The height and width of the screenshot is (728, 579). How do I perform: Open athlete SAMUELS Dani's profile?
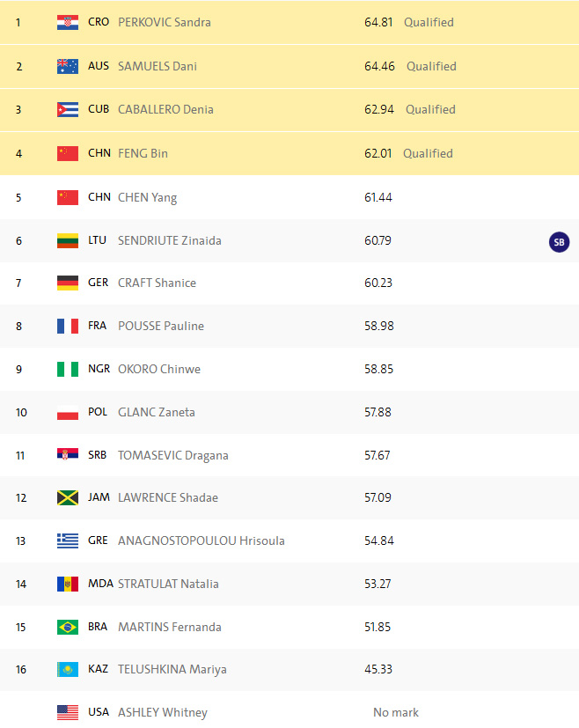pyautogui.click(x=158, y=66)
